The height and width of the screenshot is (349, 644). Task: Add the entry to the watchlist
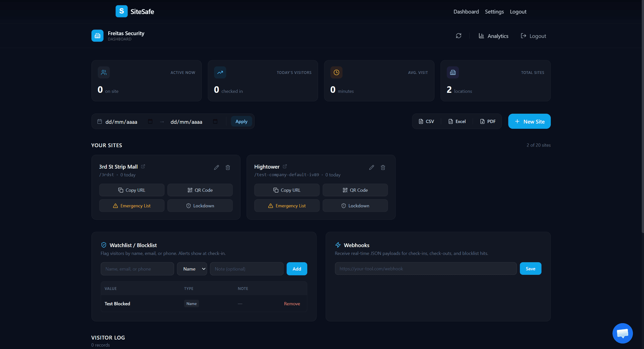297,269
